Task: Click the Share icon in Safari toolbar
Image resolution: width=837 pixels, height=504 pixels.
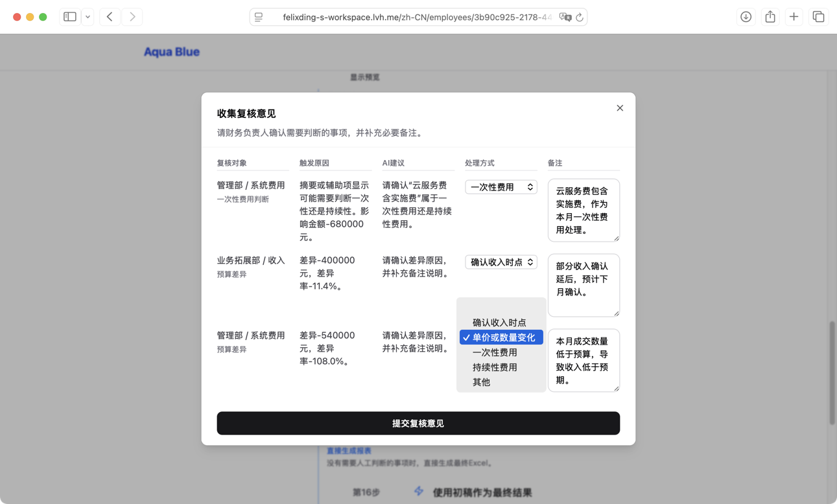Action: (770, 17)
